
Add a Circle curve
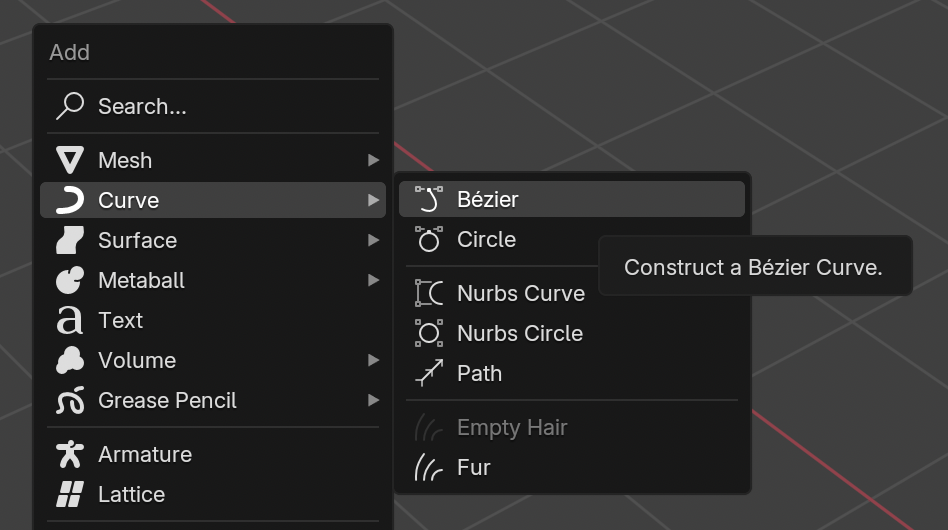[x=499, y=239]
